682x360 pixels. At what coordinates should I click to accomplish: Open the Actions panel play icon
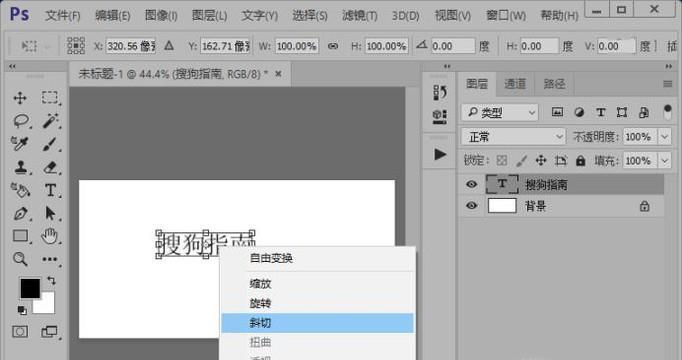(x=440, y=154)
